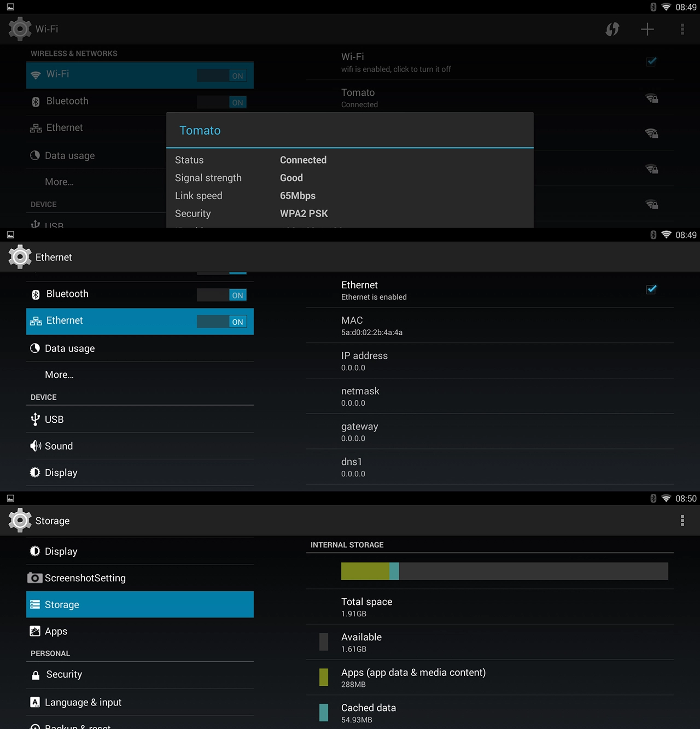Tap the camera icon beside ScreenshotSetting
Image resolution: width=700 pixels, height=729 pixels.
[x=34, y=578]
